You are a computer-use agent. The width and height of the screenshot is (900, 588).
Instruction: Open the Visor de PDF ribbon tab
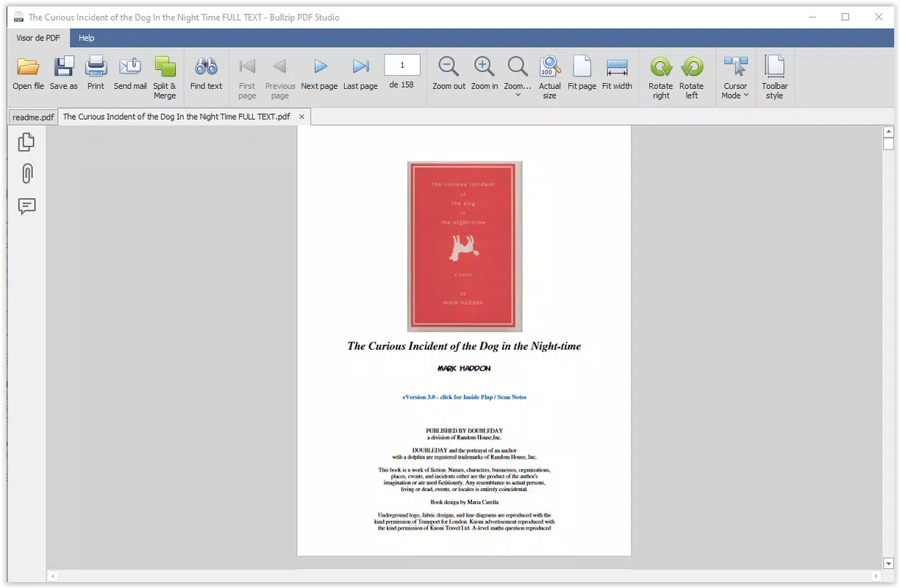[38, 38]
